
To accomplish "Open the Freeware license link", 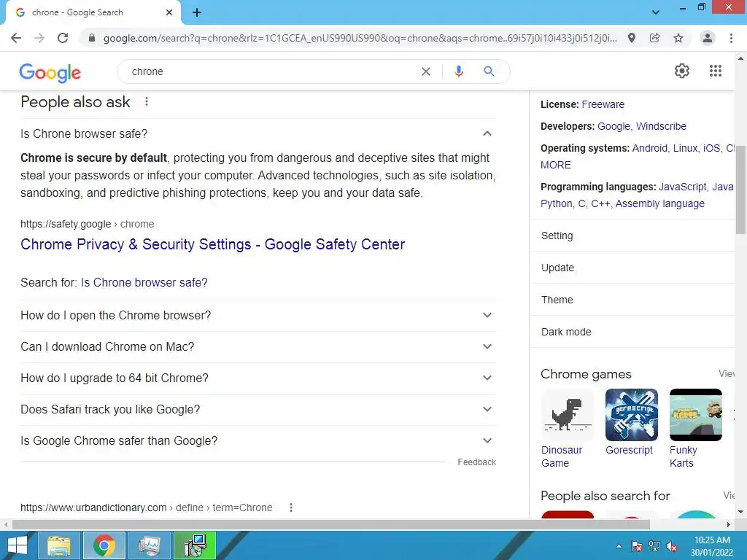I will [603, 104].
